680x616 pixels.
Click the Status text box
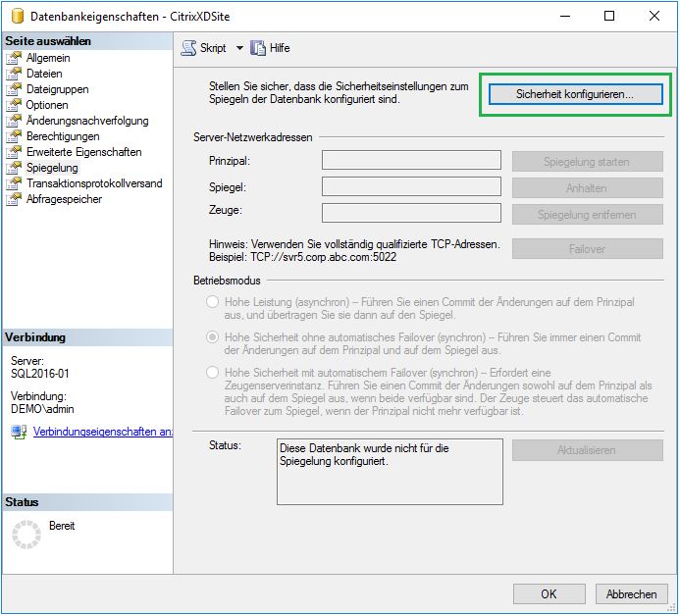[x=390, y=472]
